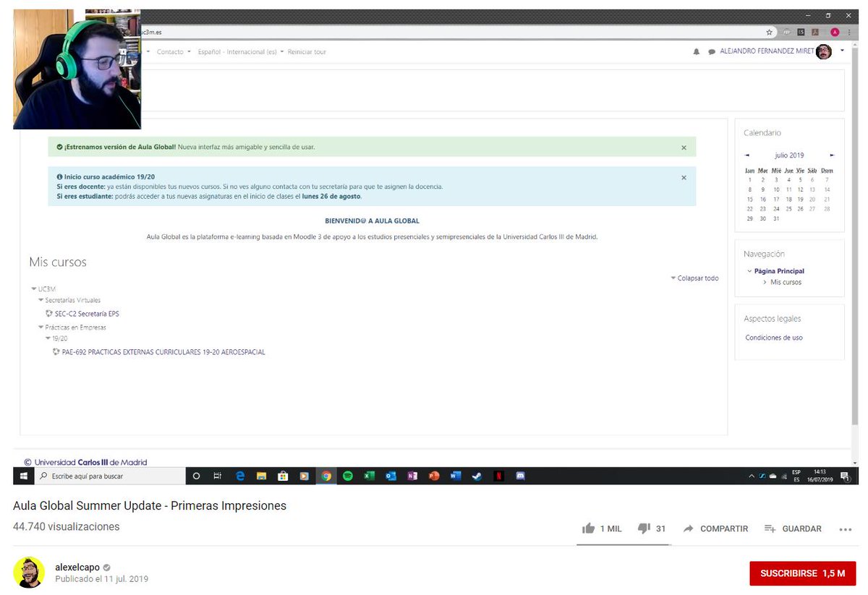Image resolution: width=868 pixels, height=595 pixels.
Task: Collapse the UC3M tree node
Action: click(34, 289)
